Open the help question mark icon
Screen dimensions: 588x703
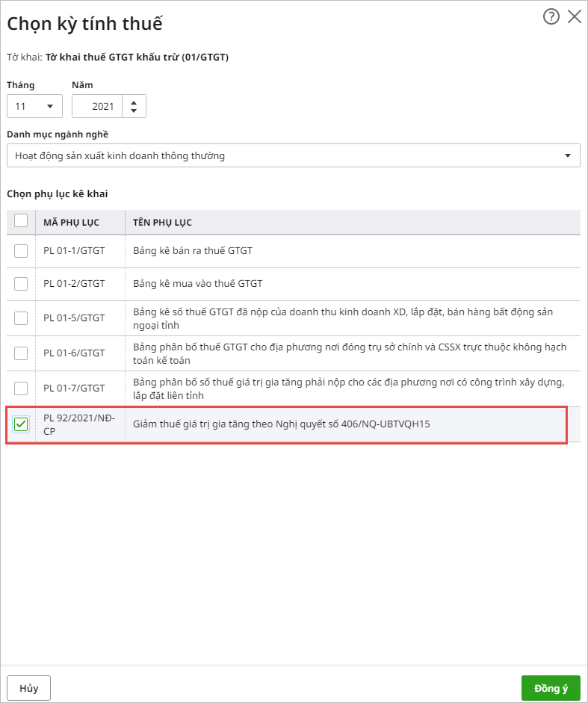click(x=551, y=16)
